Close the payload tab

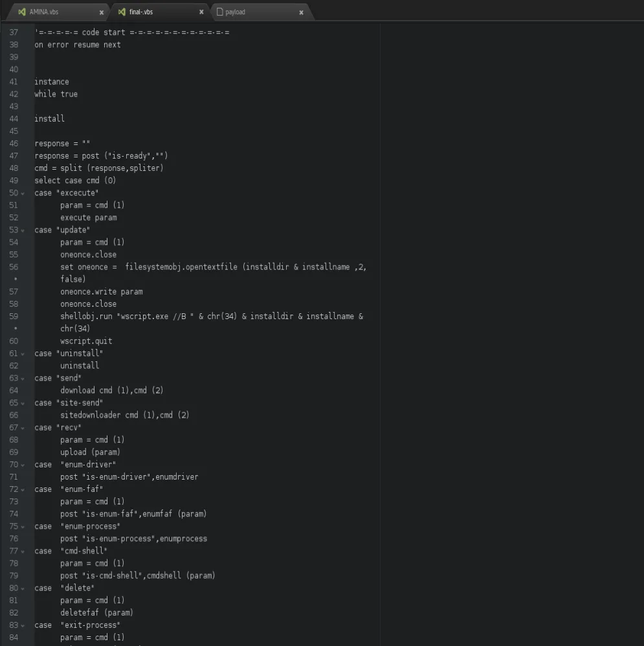301,12
